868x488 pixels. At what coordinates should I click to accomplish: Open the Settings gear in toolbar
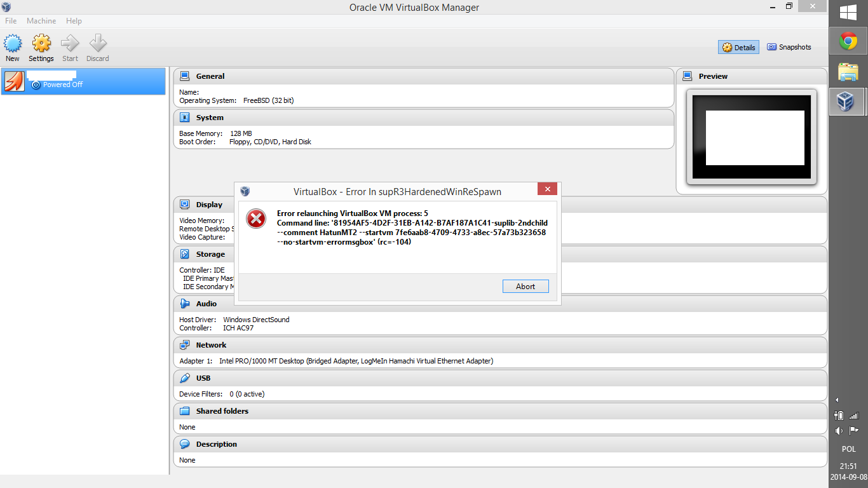coord(41,43)
